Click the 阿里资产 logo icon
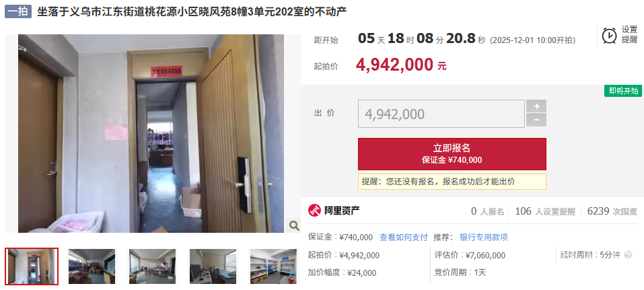644x290 pixels. tap(314, 211)
